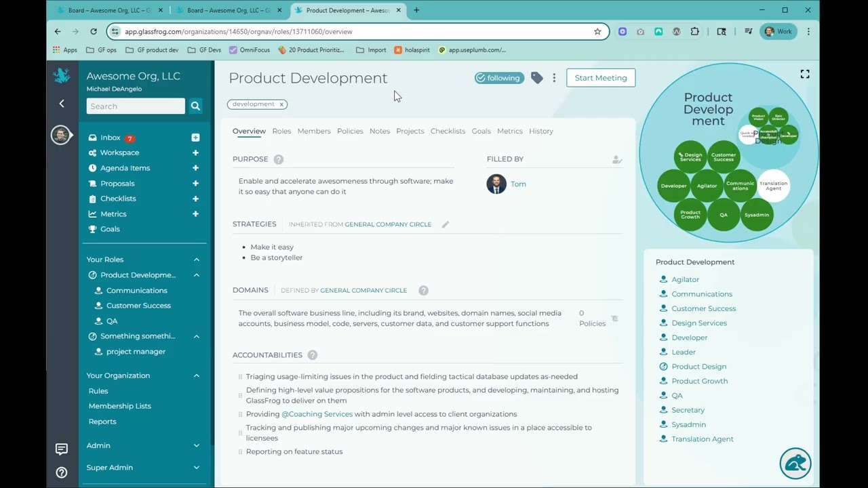Add Proposal with plus icon

[x=195, y=183]
